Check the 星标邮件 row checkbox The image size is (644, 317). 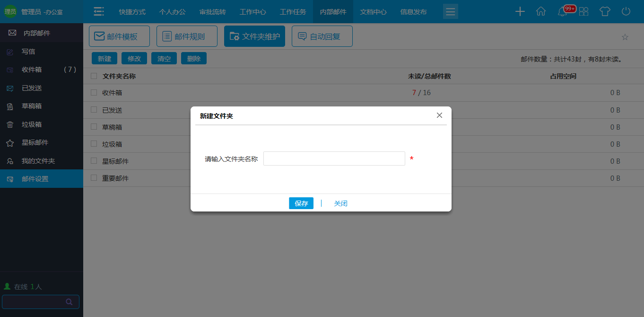click(x=93, y=161)
